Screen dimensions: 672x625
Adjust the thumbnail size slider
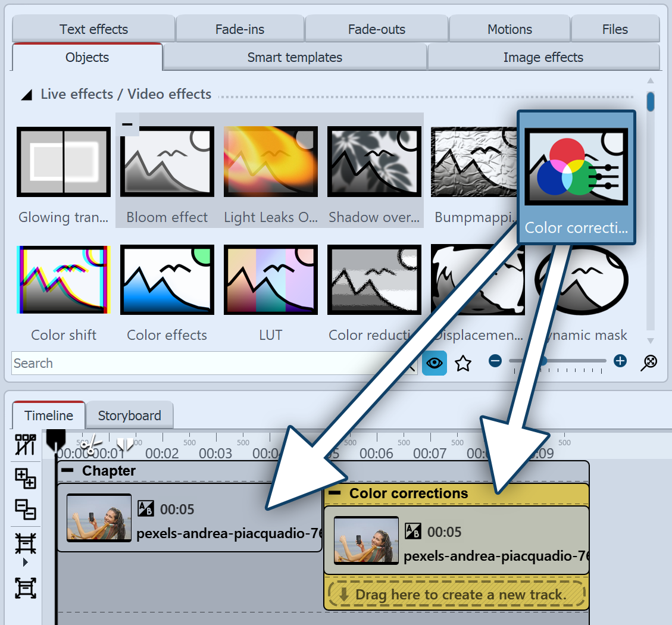(x=545, y=361)
